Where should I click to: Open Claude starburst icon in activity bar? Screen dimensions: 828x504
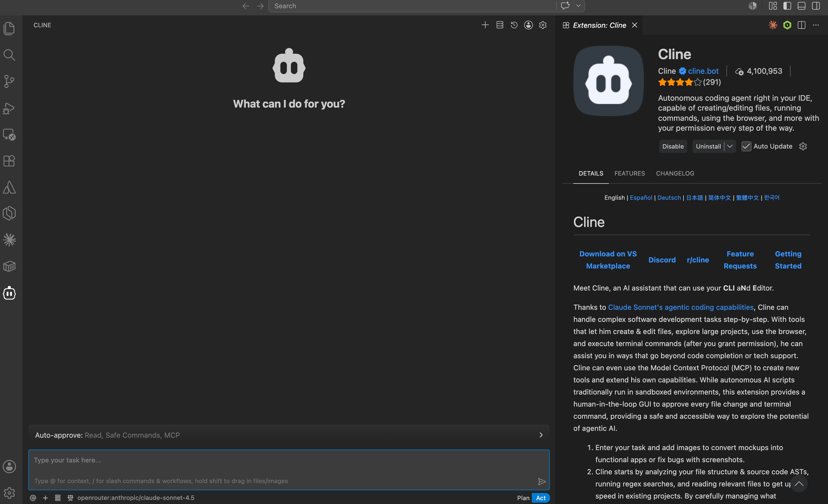coord(9,240)
